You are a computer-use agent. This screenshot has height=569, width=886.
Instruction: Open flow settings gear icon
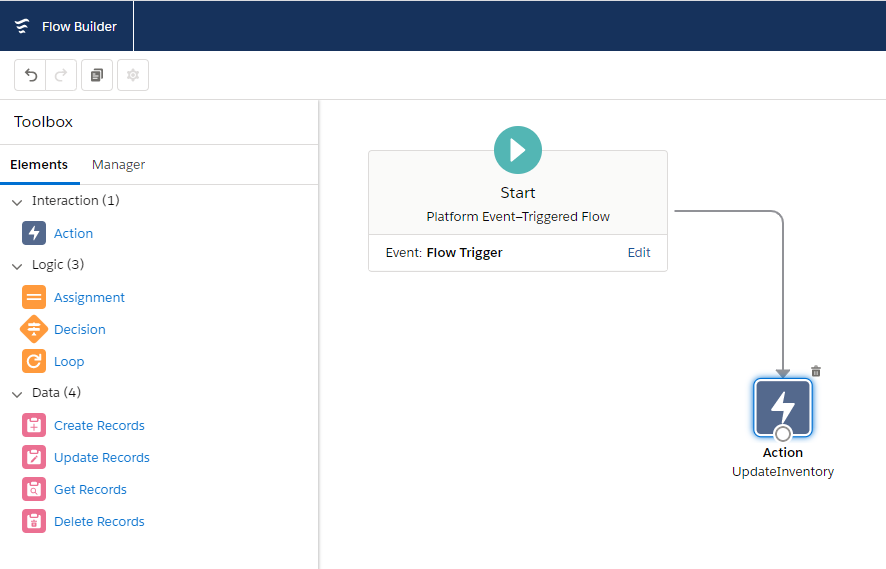(132, 75)
